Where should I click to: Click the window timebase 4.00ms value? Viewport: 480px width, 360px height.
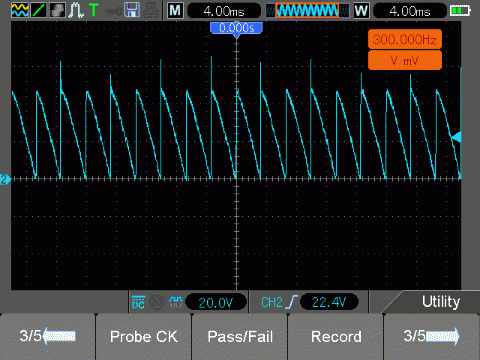(410, 11)
